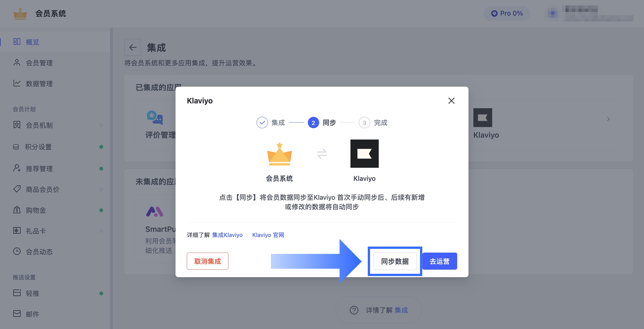Viewport: 644px width, 329px height.
Task: Click the checkmark step icon for 集成
Action: coord(262,123)
